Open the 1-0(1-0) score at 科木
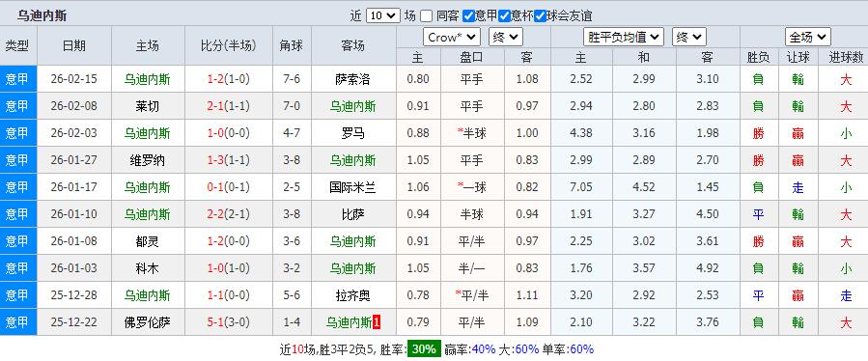 [228, 268]
